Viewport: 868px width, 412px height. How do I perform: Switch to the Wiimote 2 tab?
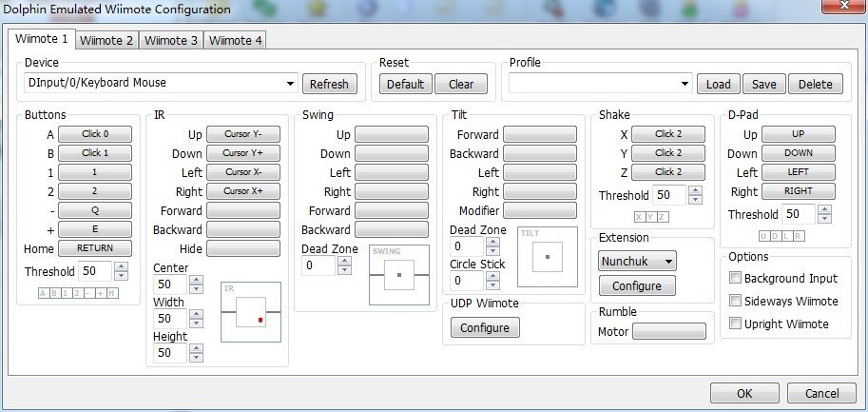coord(107,40)
